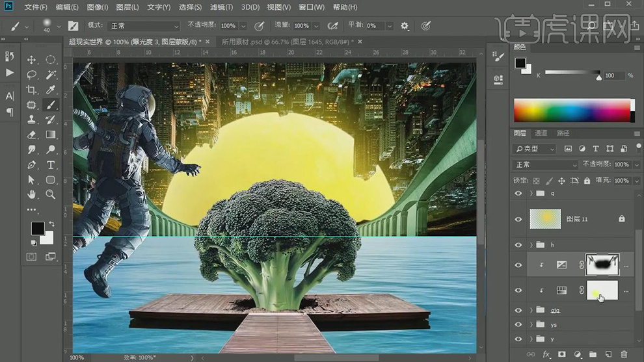644x362 pixels.
Task: Open the fx layer style menu
Action: (546, 354)
